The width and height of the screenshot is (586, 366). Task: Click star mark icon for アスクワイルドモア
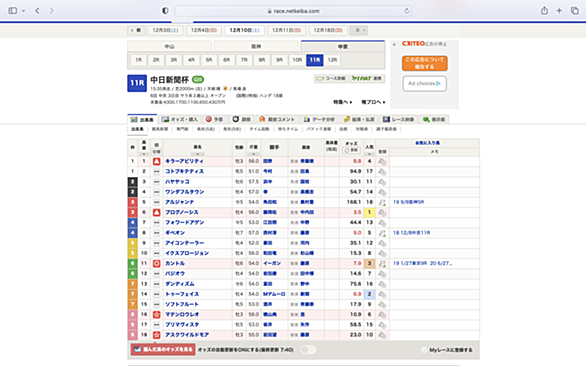pyautogui.click(x=157, y=335)
